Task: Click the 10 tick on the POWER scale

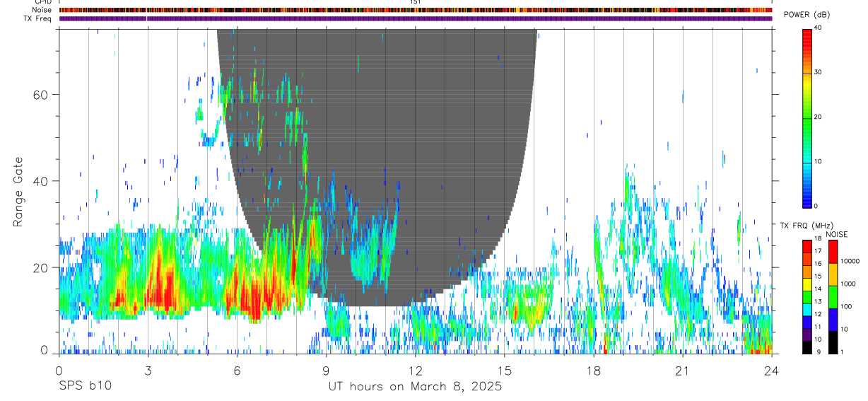Action: click(x=819, y=161)
